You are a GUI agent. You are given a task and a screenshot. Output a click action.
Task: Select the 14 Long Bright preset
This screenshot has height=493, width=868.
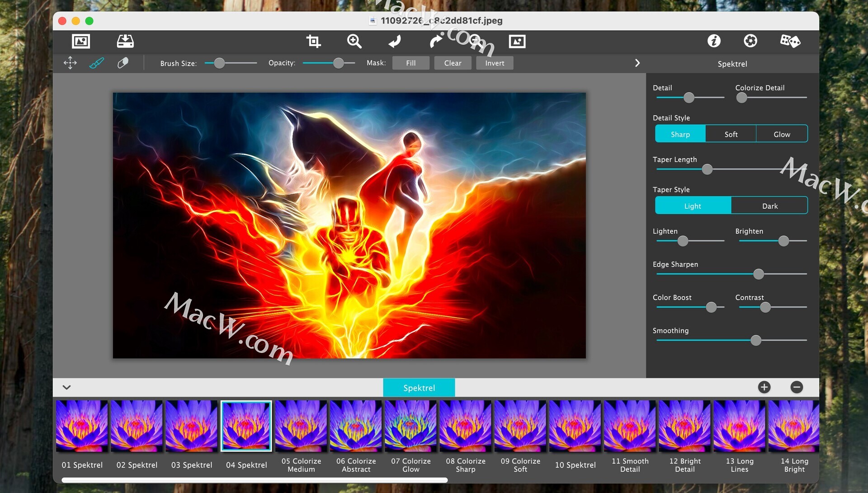click(x=794, y=426)
